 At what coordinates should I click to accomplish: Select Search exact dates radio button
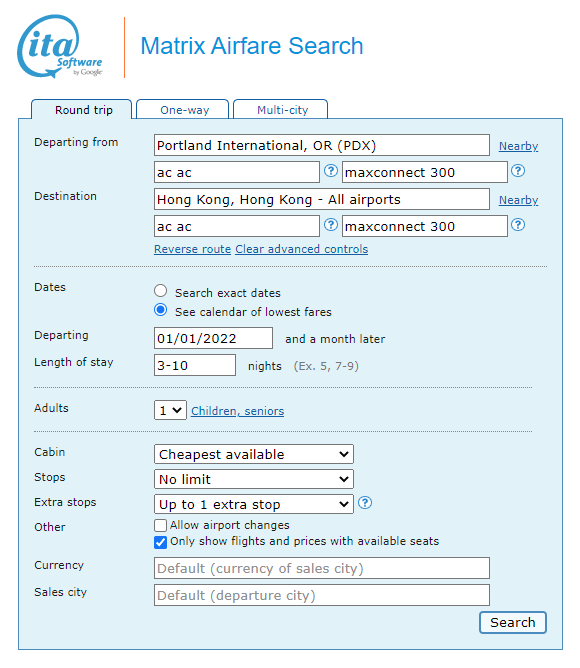tap(161, 291)
